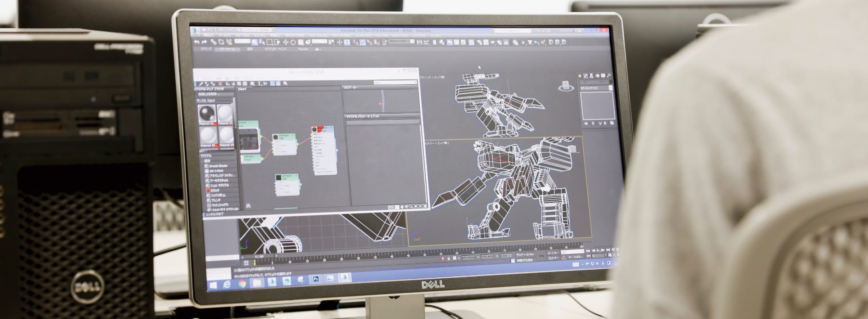The height and width of the screenshot is (319, 868).
Task: Collapse the Materials group in browser
Action: click(218, 156)
